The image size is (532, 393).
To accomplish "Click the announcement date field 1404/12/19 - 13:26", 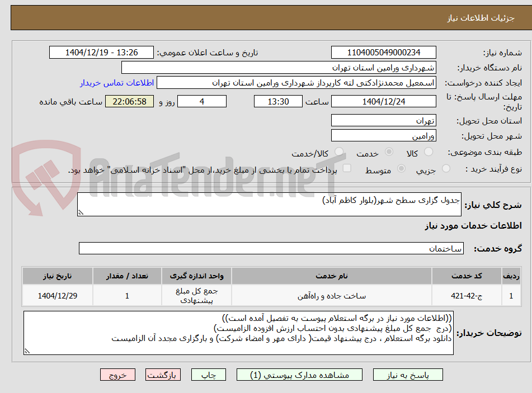I will pyautogui.click(x=101, y=53).
